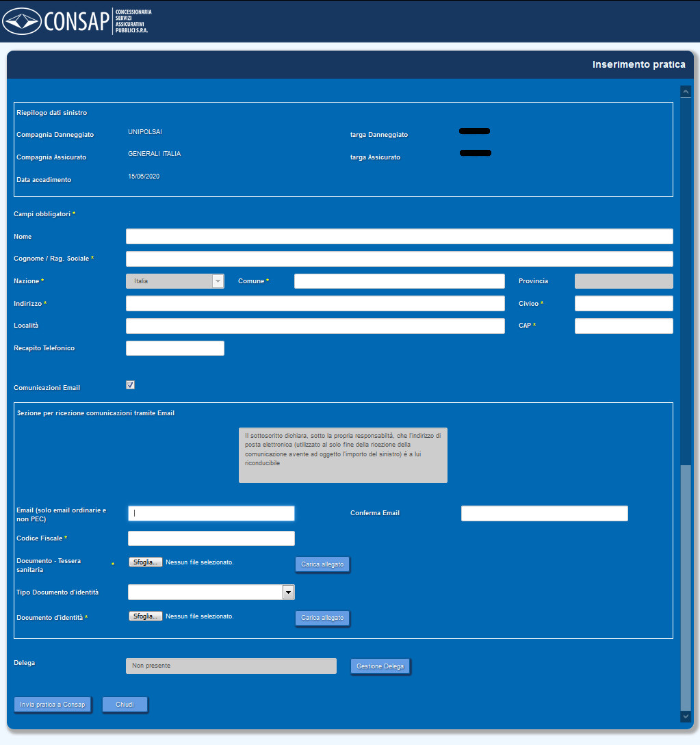Click the Delega 'Non presente' field
The width and height of the screenshot is (700, 745).
(x=231, y=666)
